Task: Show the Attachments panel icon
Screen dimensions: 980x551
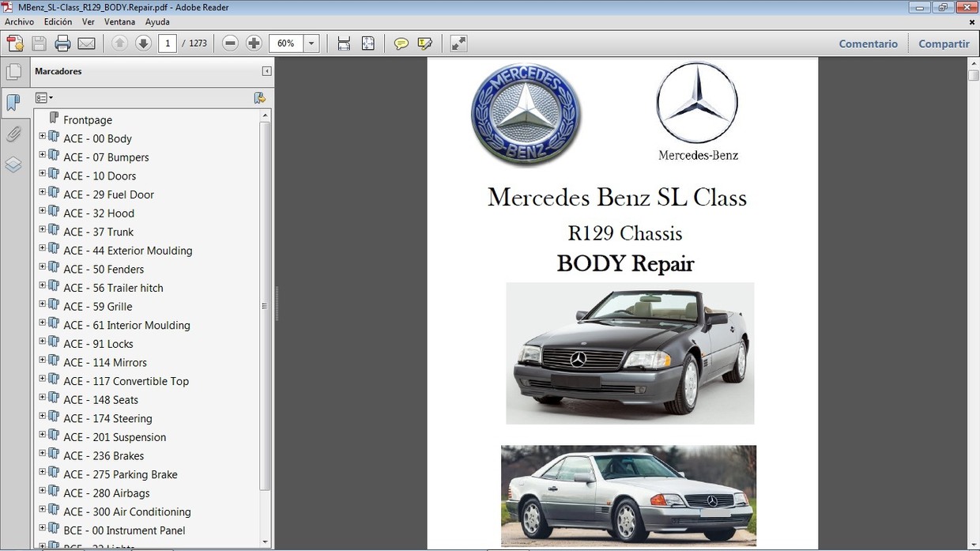Action: click(15, 134)
